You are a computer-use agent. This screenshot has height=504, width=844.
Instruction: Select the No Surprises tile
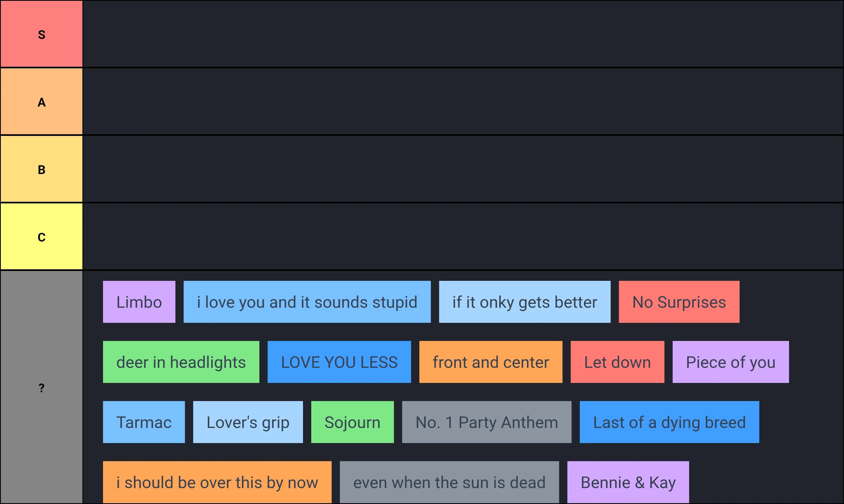click(679, 302)
